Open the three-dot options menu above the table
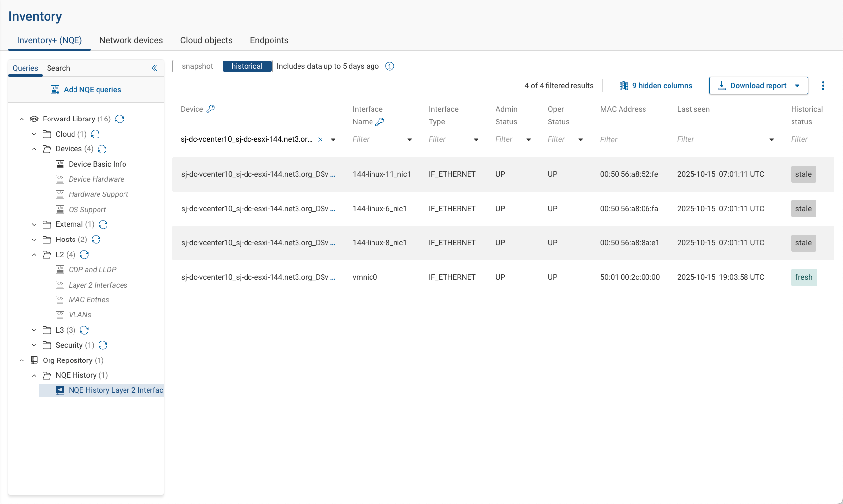This screenshot has height=504, width=843. (x=823, y=85)
